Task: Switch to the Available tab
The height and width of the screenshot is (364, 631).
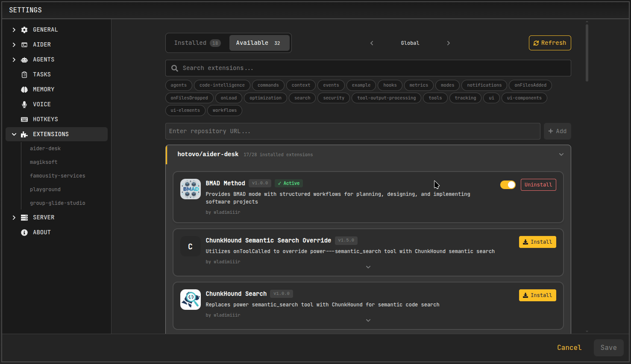Action: tap(259, 43)
